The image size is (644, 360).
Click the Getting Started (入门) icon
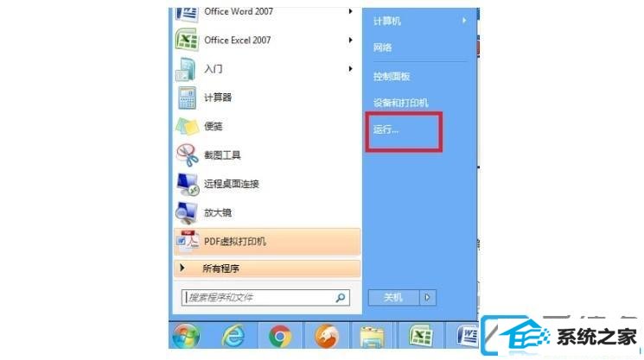tap(186, 69)
